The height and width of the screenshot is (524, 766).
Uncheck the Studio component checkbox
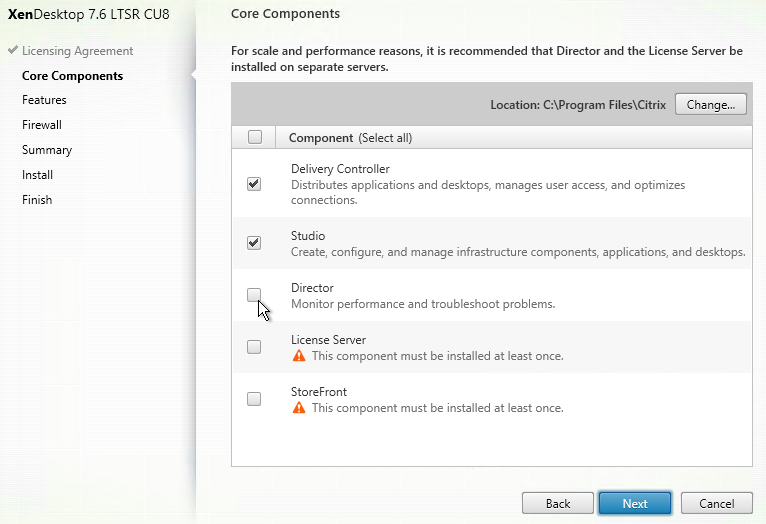254,243
